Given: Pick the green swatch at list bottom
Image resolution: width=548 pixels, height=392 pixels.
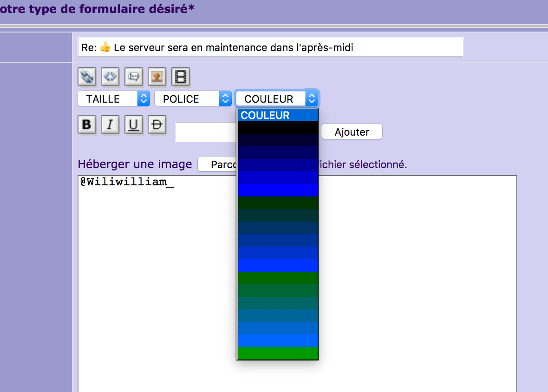Looking at the screenshot, I should (x=277, y=353).
